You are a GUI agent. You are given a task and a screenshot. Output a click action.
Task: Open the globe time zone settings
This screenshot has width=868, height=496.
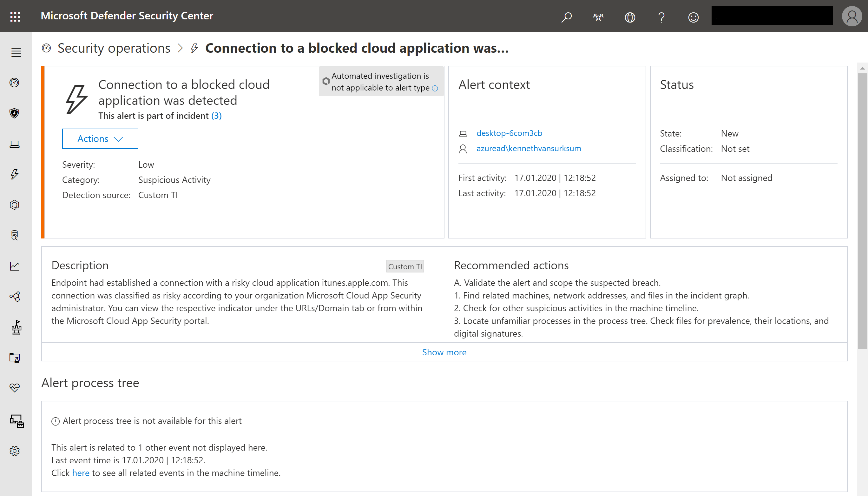click(630, 17)
